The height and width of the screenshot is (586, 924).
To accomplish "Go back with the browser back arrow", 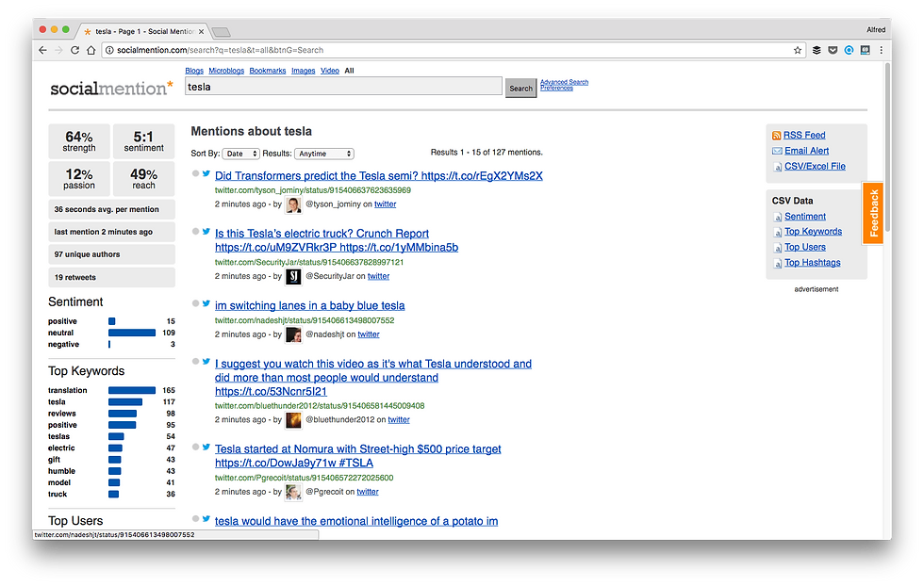I will click(x=42, y=50).
